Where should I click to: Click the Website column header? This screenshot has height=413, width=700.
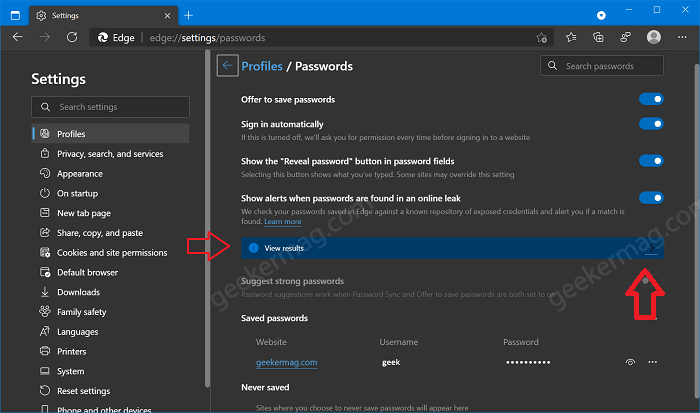pos(271,342)
